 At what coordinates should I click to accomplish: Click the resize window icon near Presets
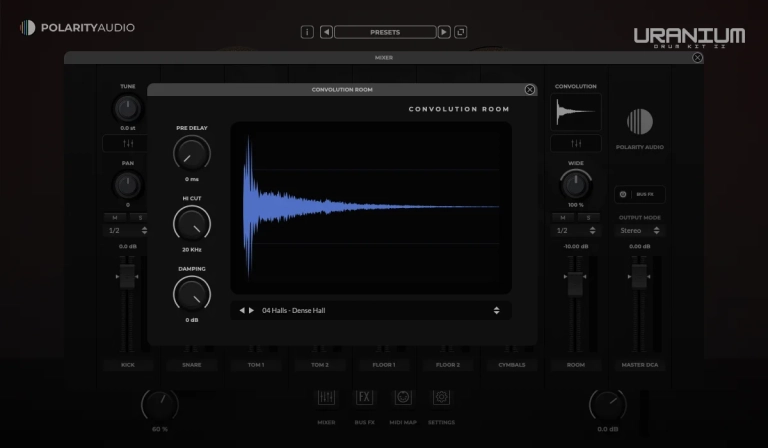point(460,32)
